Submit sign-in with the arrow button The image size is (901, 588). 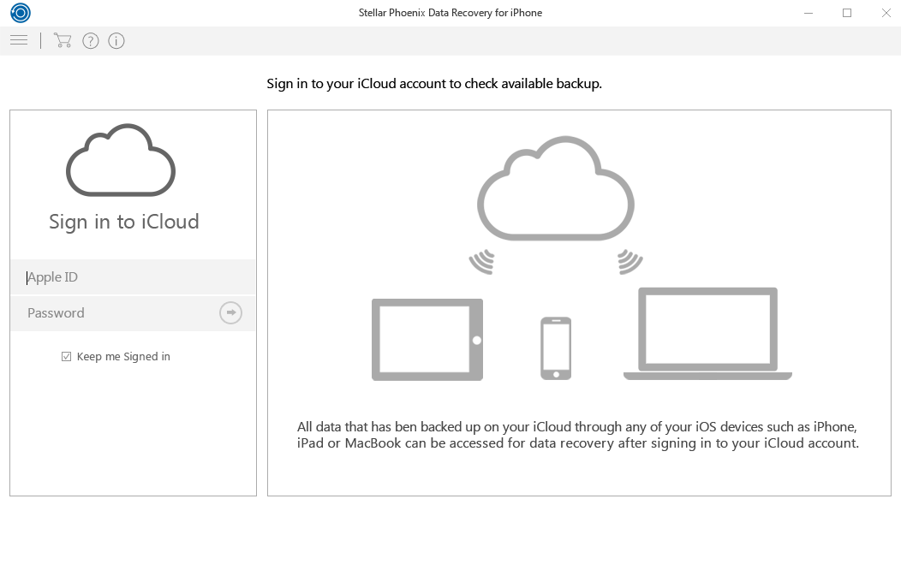[x=230, y=313]
